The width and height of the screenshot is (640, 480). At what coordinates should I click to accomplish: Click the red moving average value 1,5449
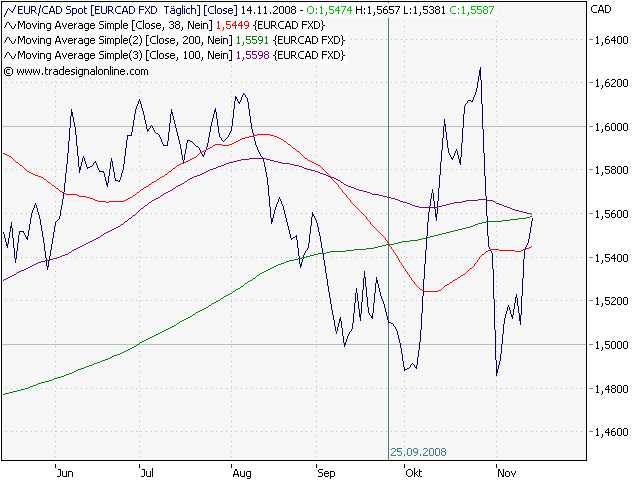pyautogui.click(x=232, y=25)
